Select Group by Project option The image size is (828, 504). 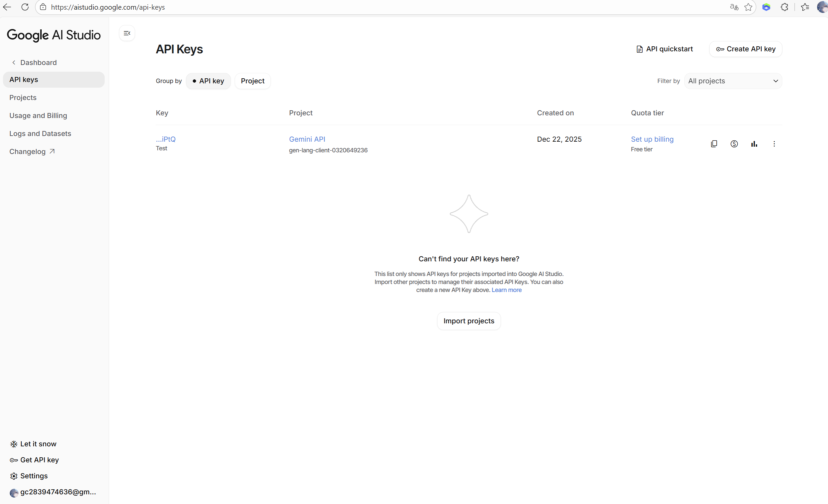point(252,81)
